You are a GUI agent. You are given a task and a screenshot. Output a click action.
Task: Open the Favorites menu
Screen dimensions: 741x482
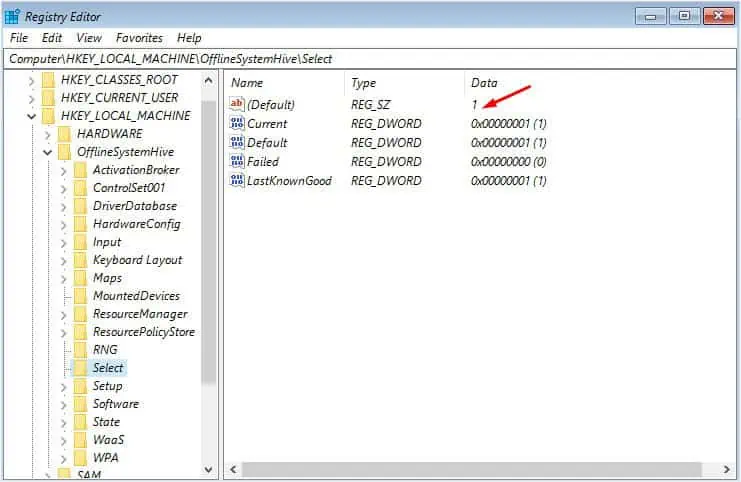(139, 38)
